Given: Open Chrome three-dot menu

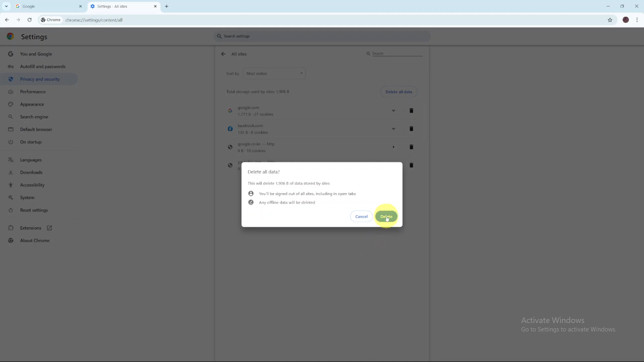Looking at the screenshot, I should pos(637,20).
